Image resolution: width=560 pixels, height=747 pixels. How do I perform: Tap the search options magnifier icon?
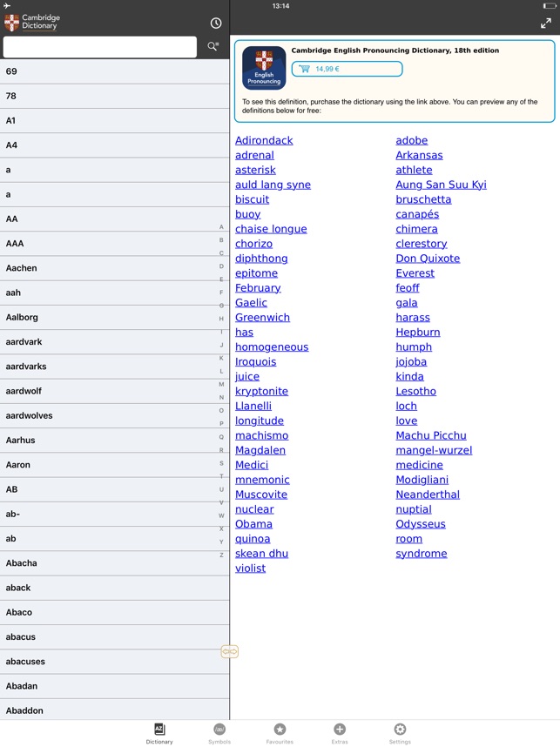(x=213, y=46)
